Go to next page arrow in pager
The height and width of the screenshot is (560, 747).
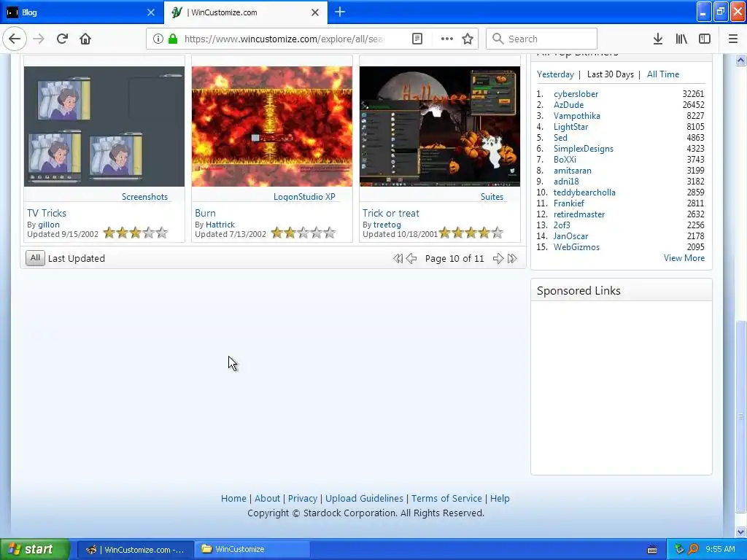coord(498,259)
